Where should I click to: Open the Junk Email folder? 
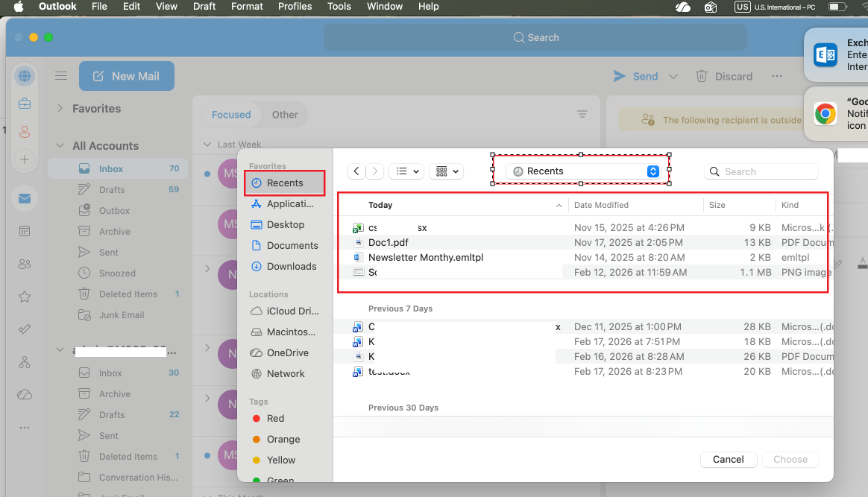[118, 315]
